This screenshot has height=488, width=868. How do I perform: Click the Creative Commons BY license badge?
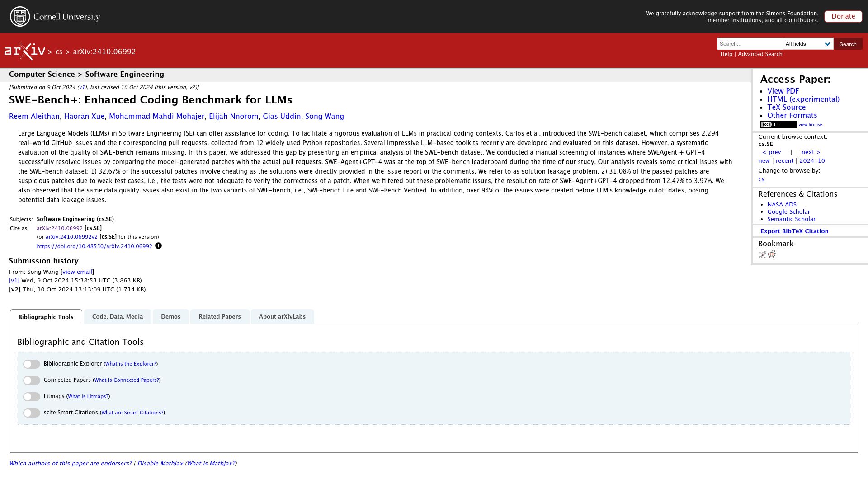(x=778, y=125)
